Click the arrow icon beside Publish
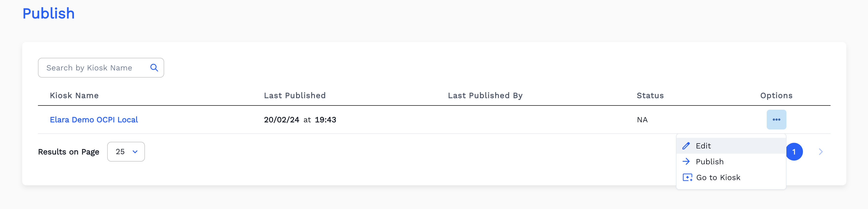Screen dimensions: 868x209 click(x=686, y=162)
